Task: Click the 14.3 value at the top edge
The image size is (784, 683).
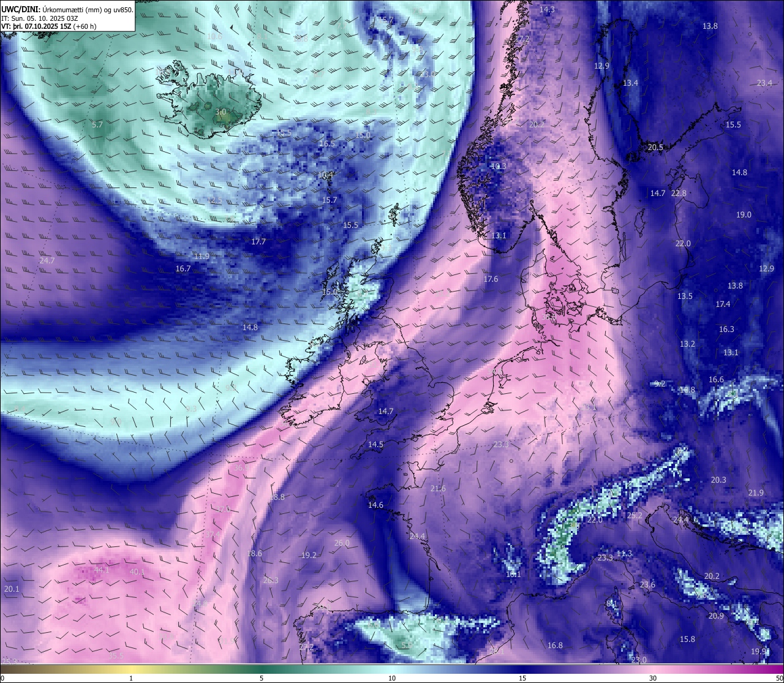Action: pyautogui.click(x=547, y=9)
